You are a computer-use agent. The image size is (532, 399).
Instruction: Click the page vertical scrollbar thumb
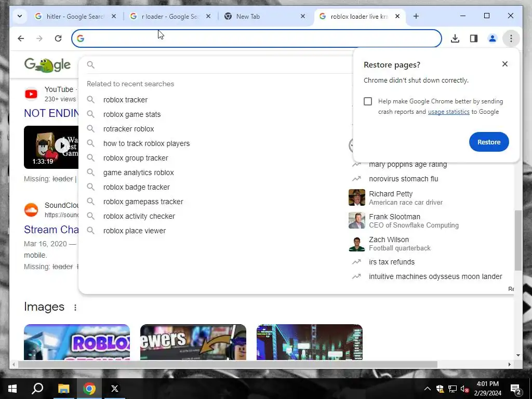click(x=518, y=240)
